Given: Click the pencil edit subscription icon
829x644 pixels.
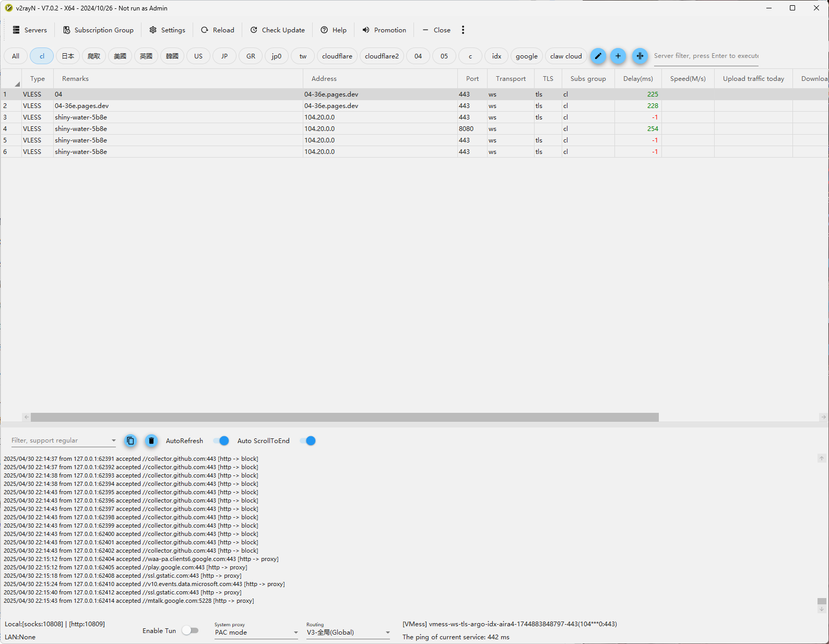Looking at the screenshot, I should coord(598,56).
